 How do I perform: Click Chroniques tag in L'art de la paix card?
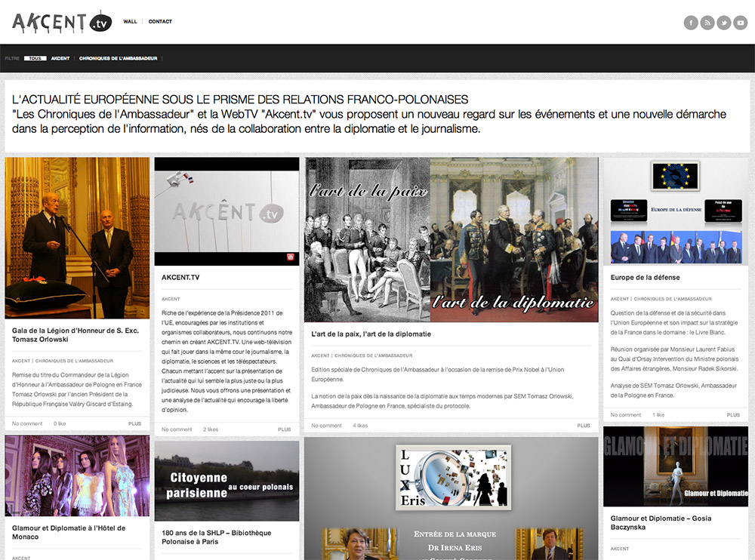coord(374,355)
